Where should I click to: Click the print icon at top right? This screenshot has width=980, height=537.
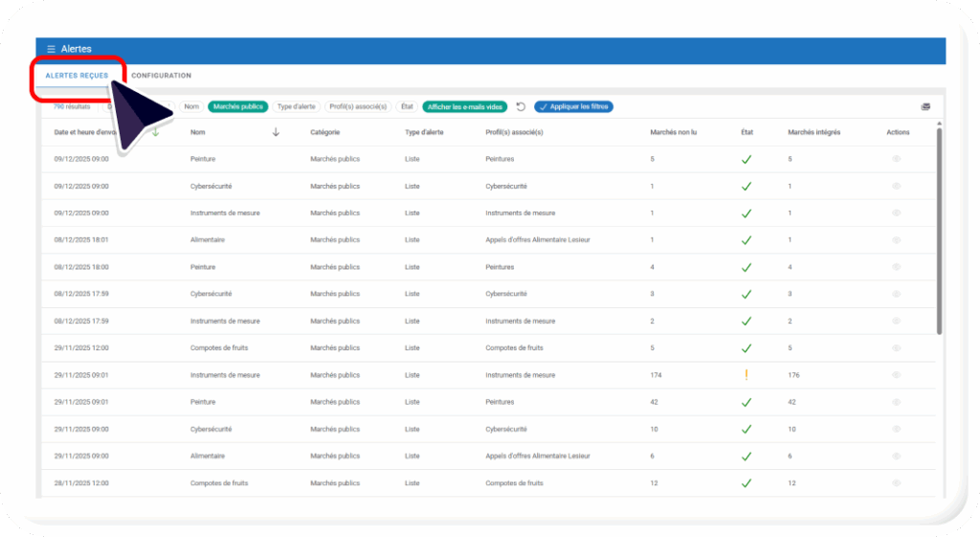[x=925, y=107]
